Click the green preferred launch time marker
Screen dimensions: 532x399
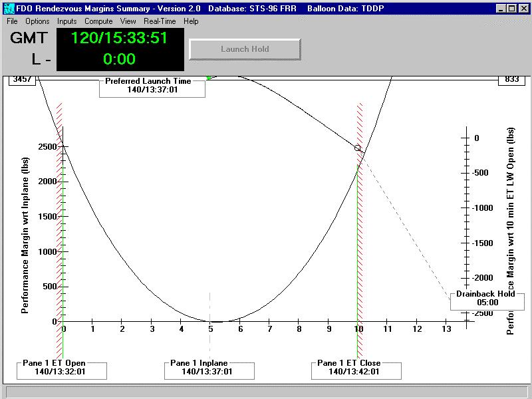(209, 78)
